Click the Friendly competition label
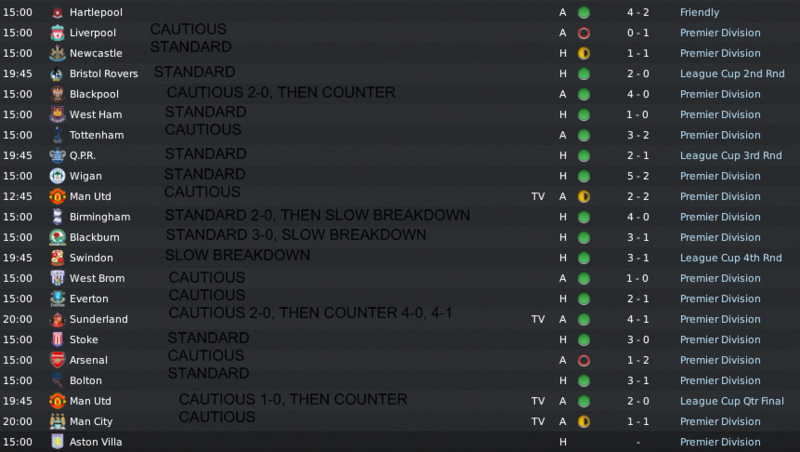Screen dimensions: 800x452 699,12
